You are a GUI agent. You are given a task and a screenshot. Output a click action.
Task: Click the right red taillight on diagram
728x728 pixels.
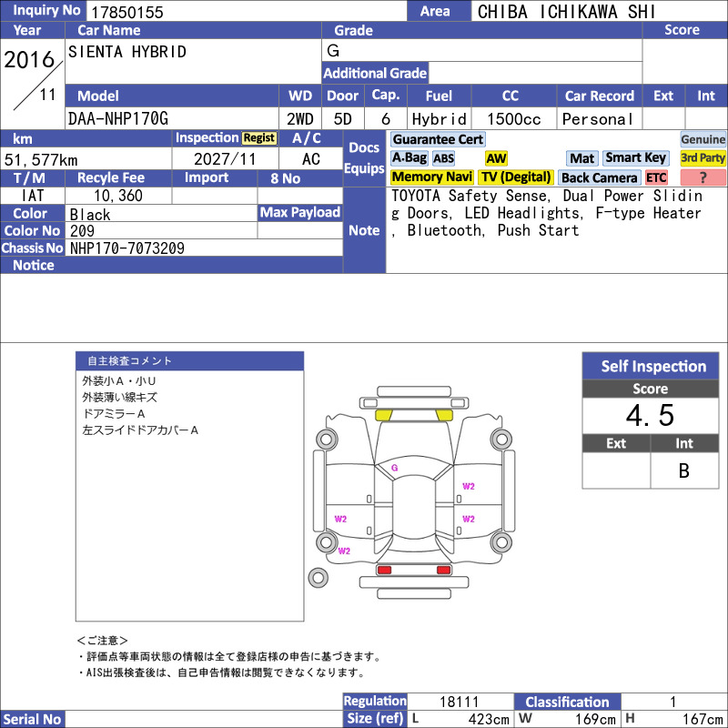443,570
